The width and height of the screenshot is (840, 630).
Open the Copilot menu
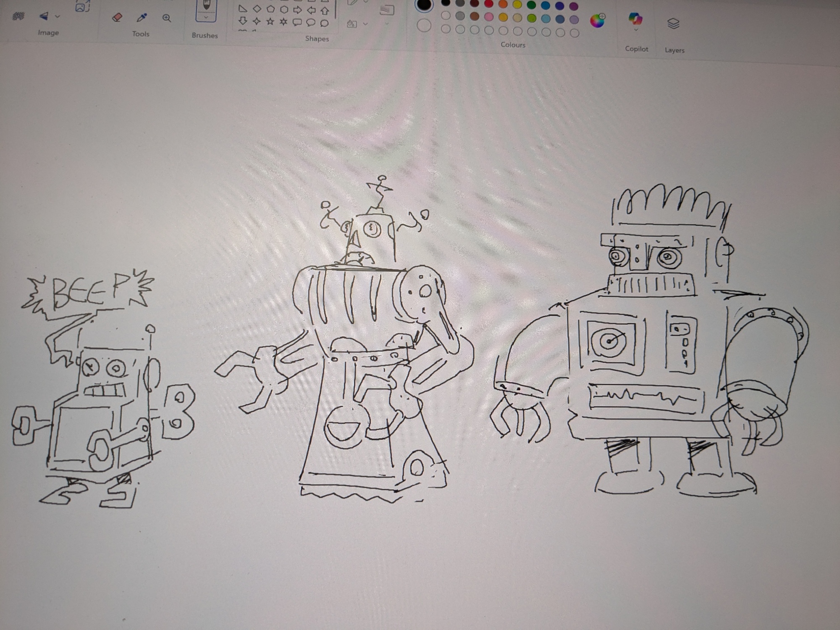pos(635,19)
